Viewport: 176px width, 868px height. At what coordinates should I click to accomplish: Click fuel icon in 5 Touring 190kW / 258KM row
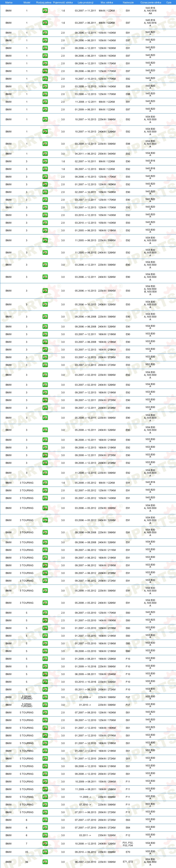coord(45,789)
